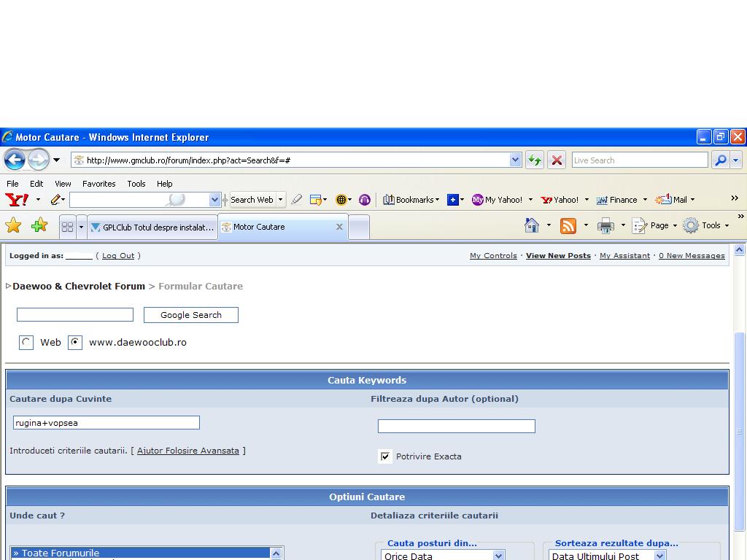Image resolution: width=747 pixels, height=560 pixels.
Task: Open the Favorites Center star icon
Action: coord(13,226)
